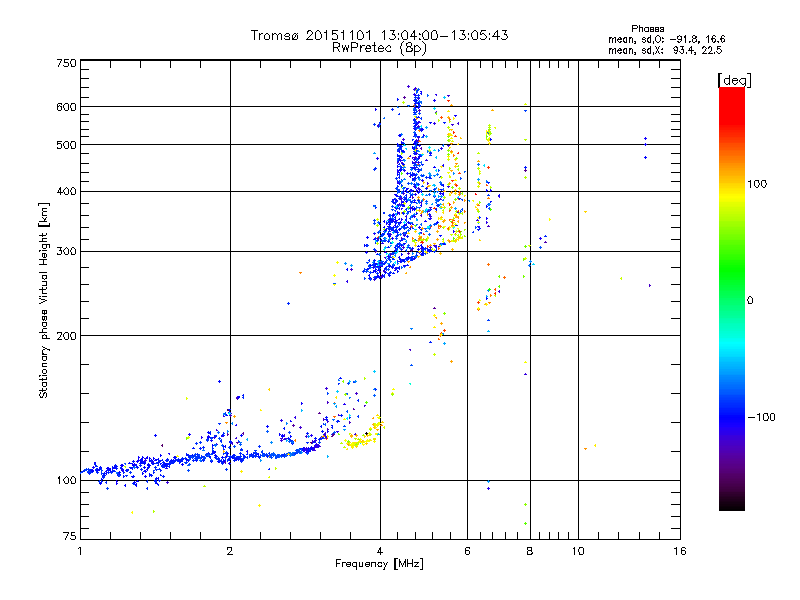
Task: Click the x-axis tick label '6'
Action: coord(467,551)
